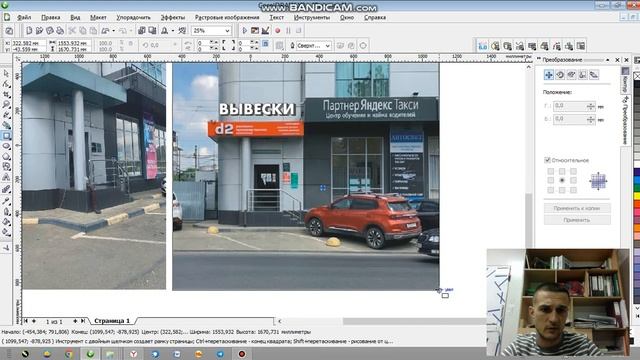Select the Crop tool
This screenshot has height=360, width=640.
click(x=6, y=94)
